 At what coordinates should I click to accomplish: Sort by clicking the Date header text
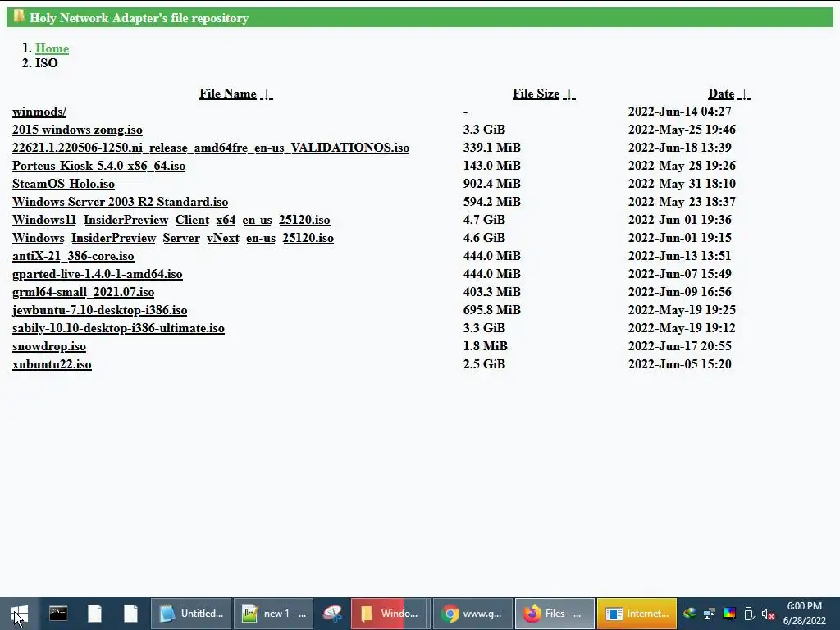point(721,94)
